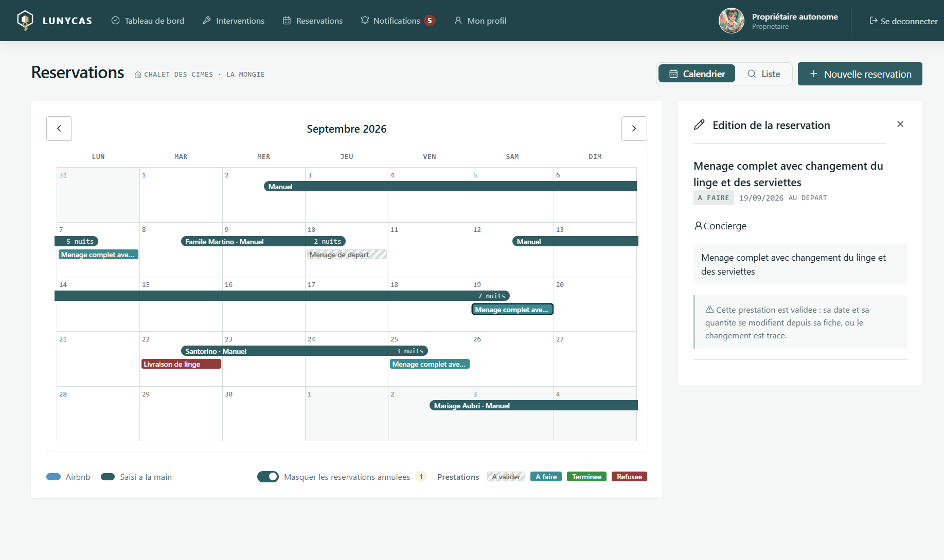Open Reservations menu item
Viewport: 944px width, 560px height.
tap(313, 21)
